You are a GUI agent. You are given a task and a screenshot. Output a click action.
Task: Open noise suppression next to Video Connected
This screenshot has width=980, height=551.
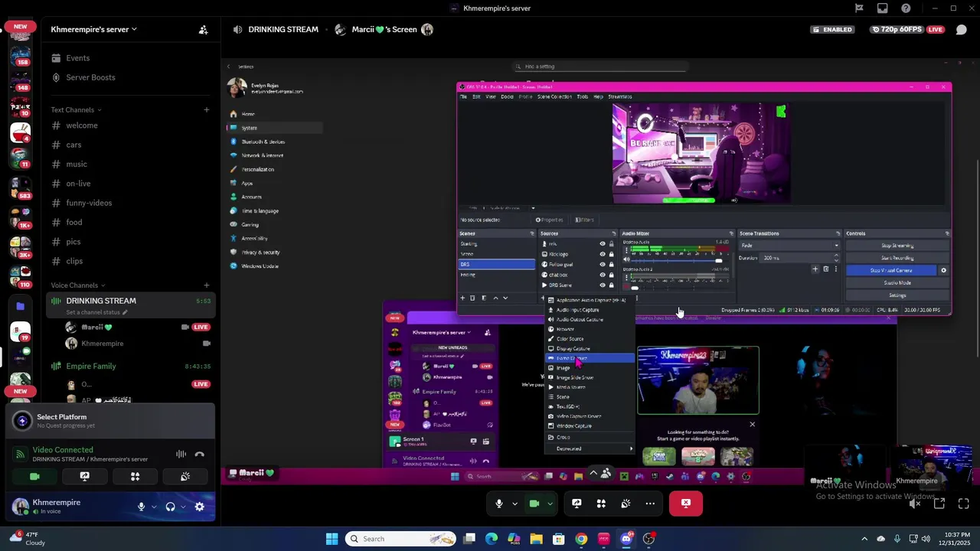[x=181, y=454]
